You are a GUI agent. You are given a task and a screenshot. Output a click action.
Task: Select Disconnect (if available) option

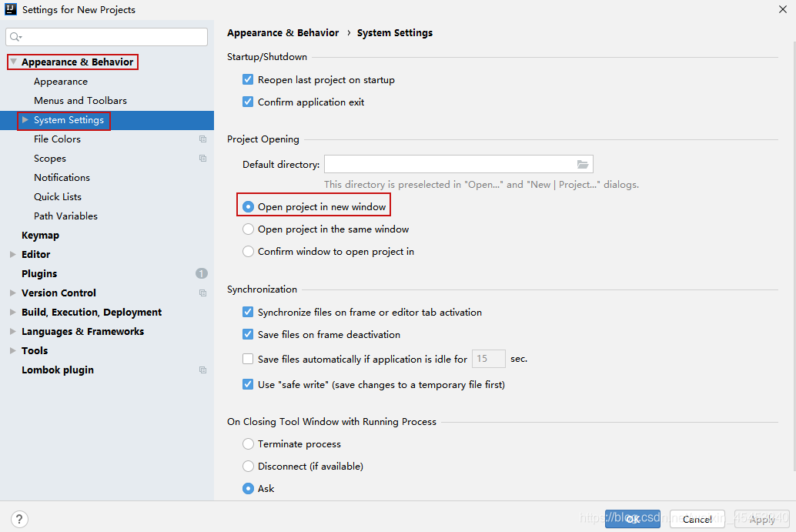pyautogui.click(x=248, y=466)
